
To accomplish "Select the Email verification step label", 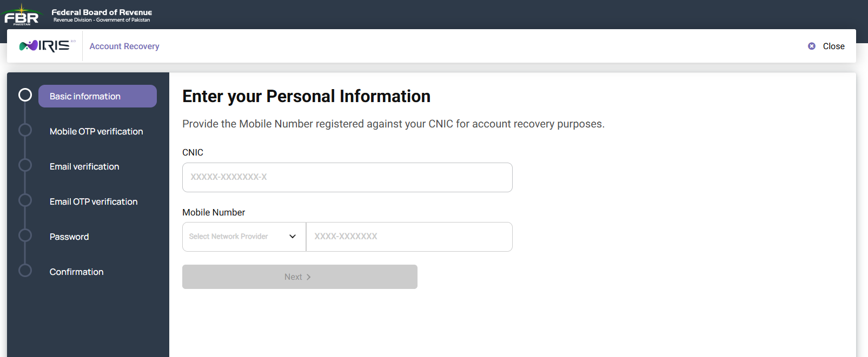I will click(84, 166).
